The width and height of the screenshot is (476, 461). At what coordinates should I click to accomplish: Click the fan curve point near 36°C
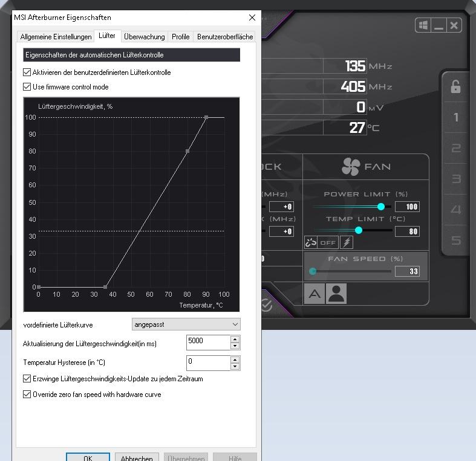tap(105, 286)
